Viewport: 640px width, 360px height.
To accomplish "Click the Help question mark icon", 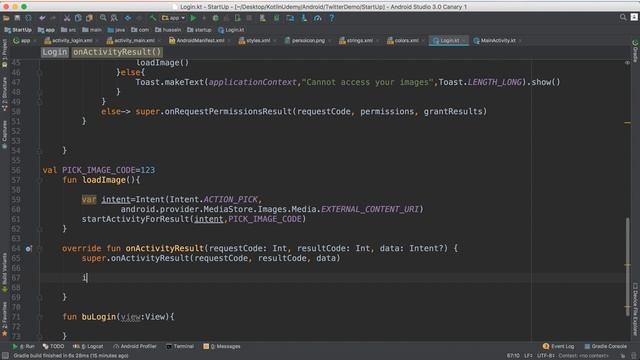I will (x=331, y=18).
